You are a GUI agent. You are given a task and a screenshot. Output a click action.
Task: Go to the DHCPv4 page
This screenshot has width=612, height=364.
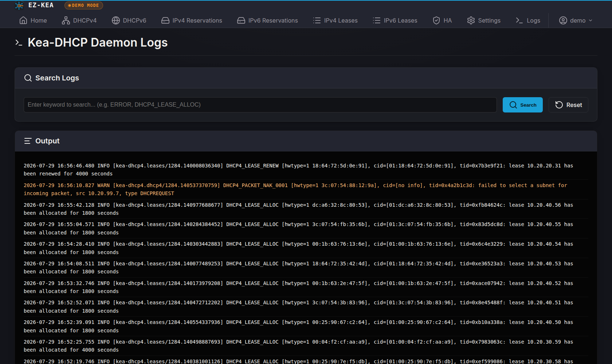79,20
